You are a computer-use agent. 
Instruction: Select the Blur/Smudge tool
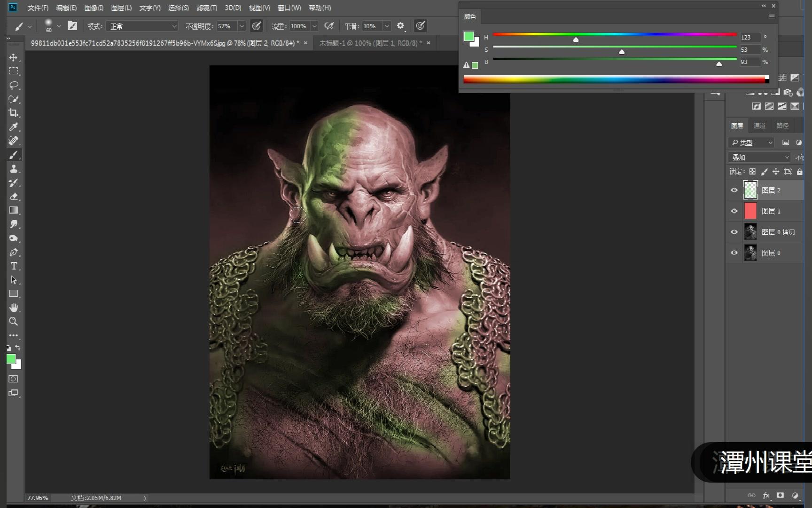pos(13,224)
